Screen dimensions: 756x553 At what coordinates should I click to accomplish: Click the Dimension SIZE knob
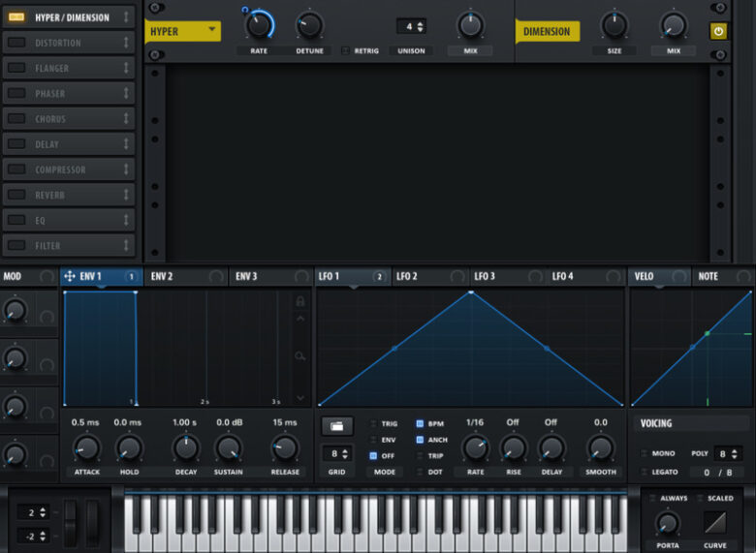coord(614,25)
